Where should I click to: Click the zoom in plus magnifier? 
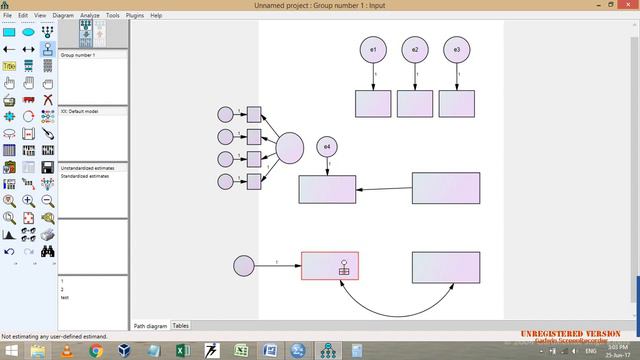click(28, 201)
